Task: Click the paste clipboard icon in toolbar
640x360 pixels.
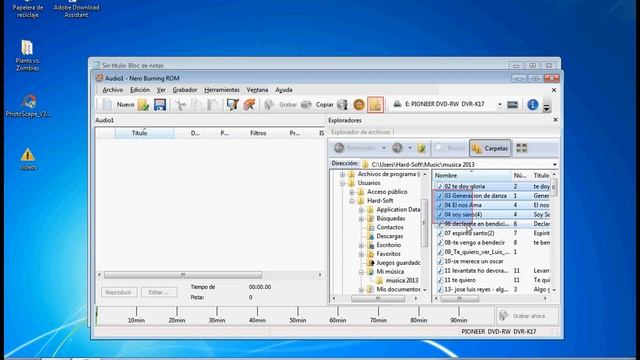Action: tap(212, 104)
